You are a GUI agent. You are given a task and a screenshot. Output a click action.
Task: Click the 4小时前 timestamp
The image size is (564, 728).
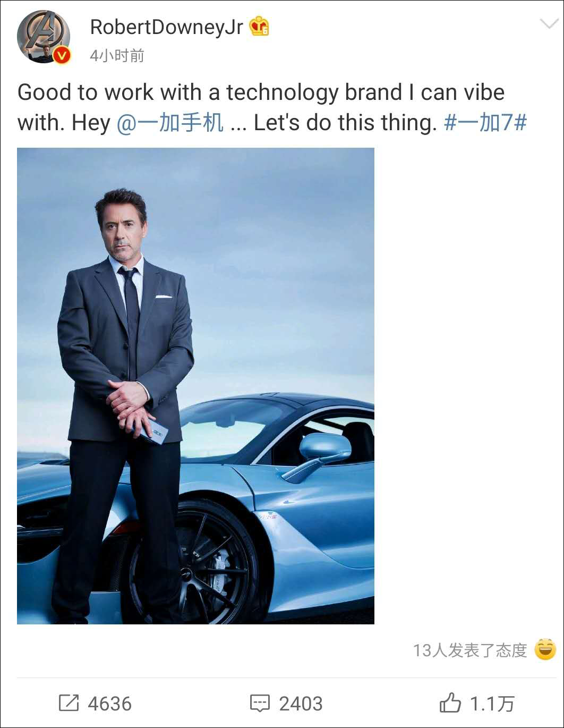117,55
